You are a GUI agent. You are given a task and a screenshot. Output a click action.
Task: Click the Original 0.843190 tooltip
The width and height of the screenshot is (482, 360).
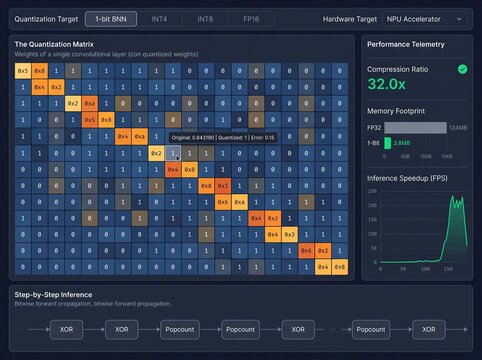pos(223,137)
